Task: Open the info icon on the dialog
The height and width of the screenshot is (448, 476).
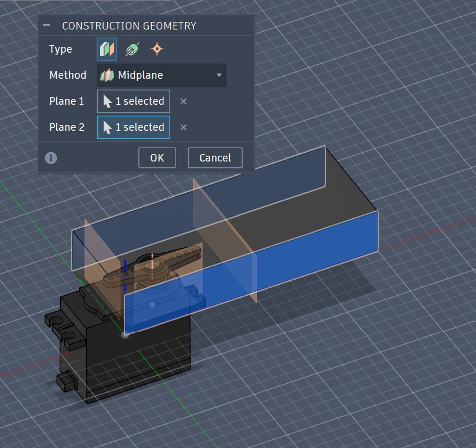Action: [50, 157]
